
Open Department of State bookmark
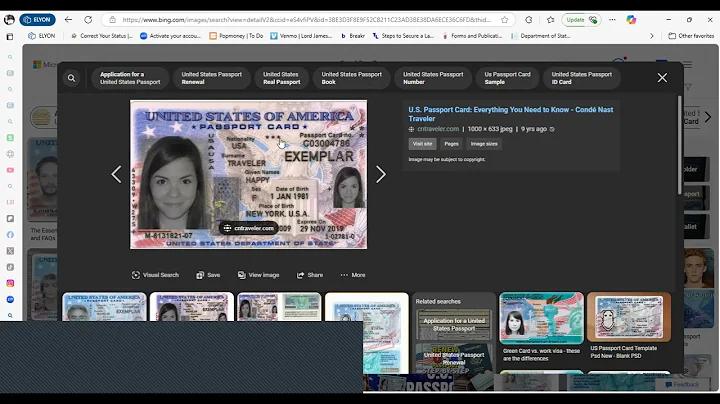(x=540, y=36)
